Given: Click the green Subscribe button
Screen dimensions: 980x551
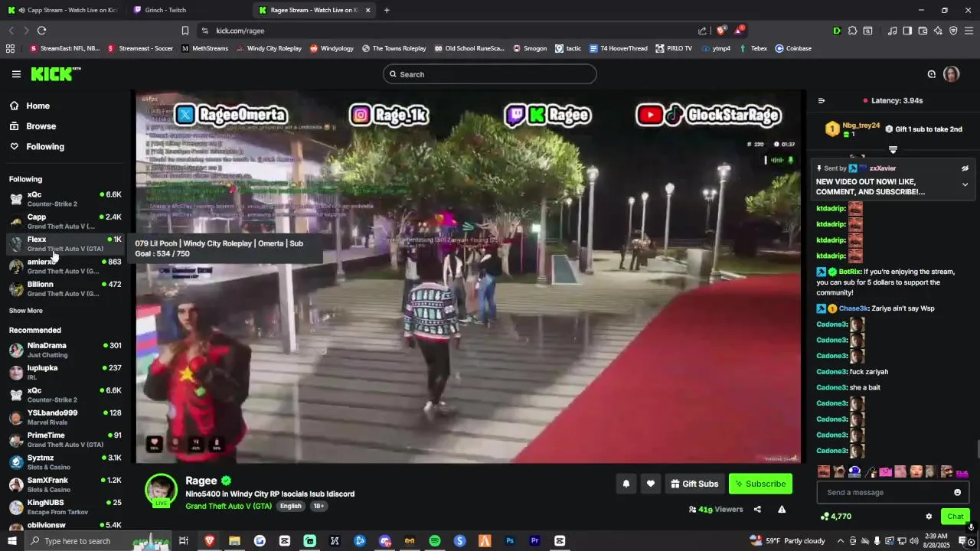Looking at the screenshot, I should pyautogui.click(x=760, y=484).
